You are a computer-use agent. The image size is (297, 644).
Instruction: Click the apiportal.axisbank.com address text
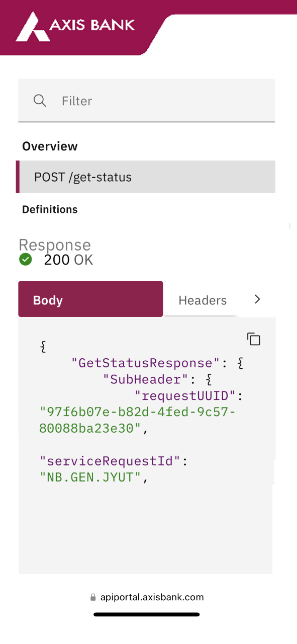[x=152, y=598]
